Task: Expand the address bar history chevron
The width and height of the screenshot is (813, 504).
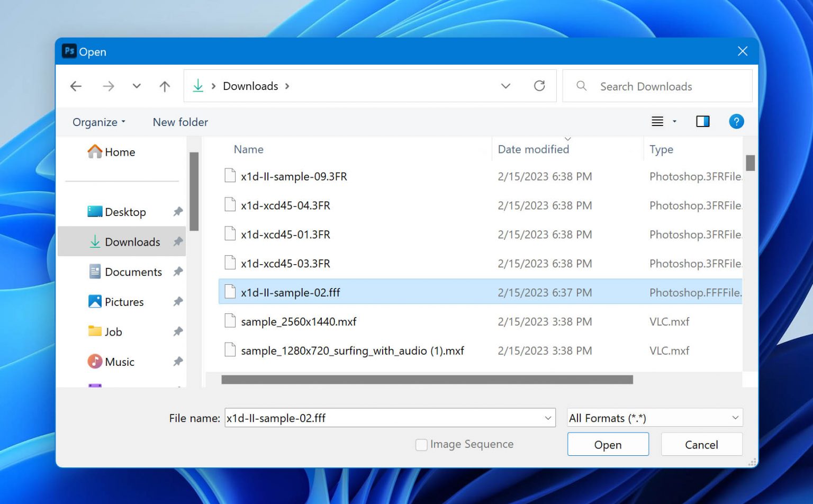Action: pyautogui.click(x=506, y=86)
